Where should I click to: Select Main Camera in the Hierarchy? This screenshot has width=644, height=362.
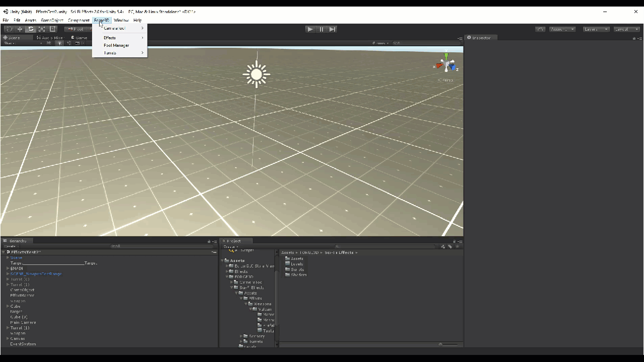click(x=23, y=322)
